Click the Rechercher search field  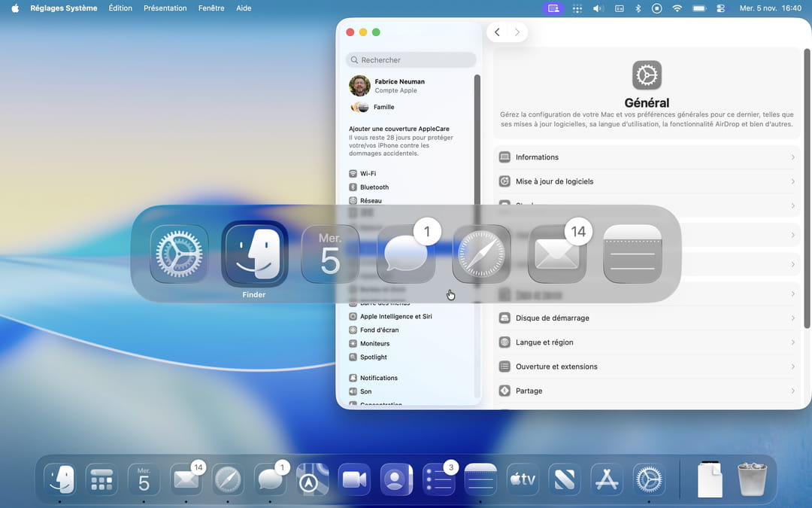tap(411, 60)
